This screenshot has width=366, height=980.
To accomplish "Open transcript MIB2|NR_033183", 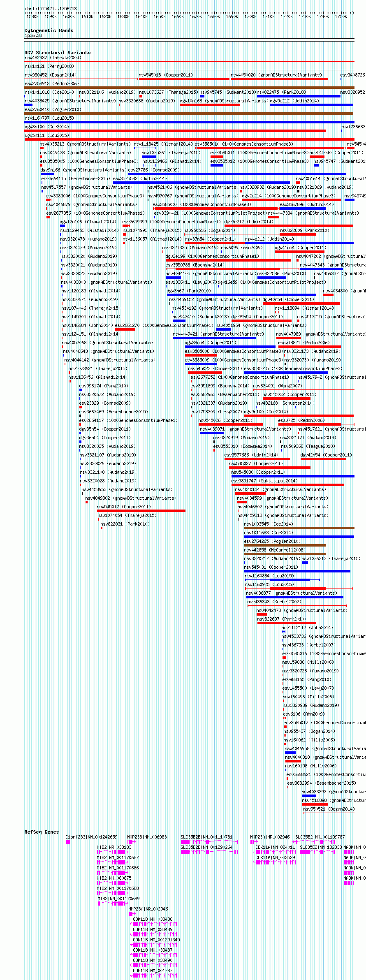I will coord(114,847).
